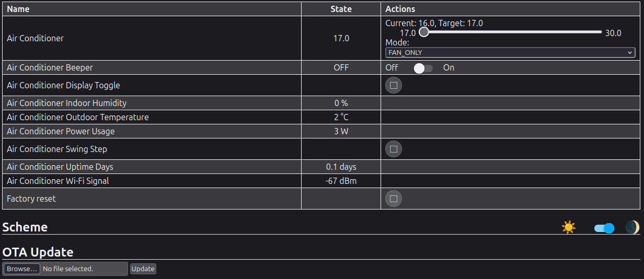Click the Browse… file button
Screen dimensions: 644x279
(21, 269)
